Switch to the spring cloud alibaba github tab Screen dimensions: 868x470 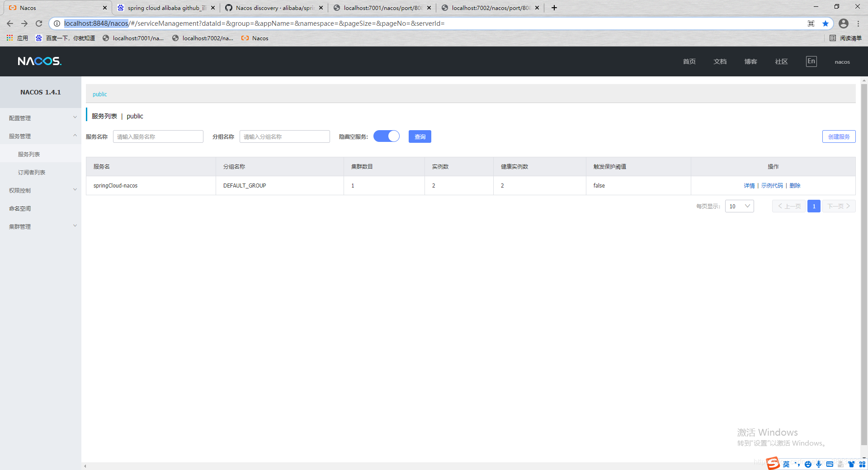pyautogui.click(x=166, y=8)
